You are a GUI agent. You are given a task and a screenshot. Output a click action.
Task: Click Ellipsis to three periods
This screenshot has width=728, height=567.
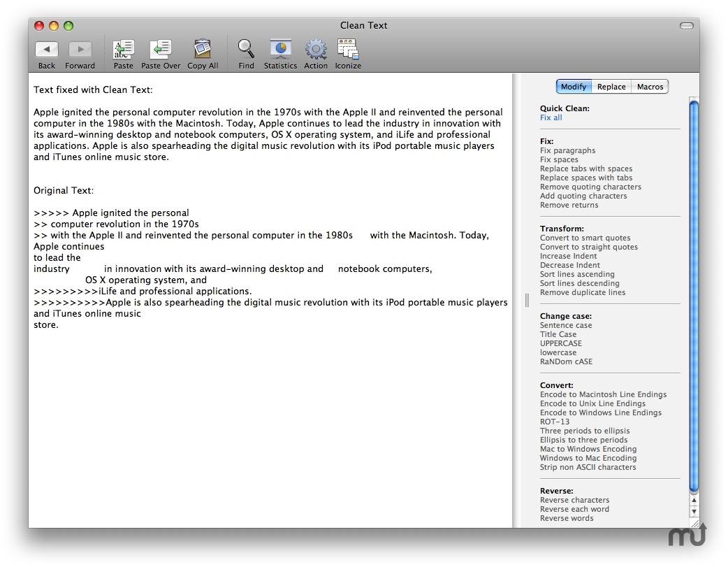(x=583, y=440)
